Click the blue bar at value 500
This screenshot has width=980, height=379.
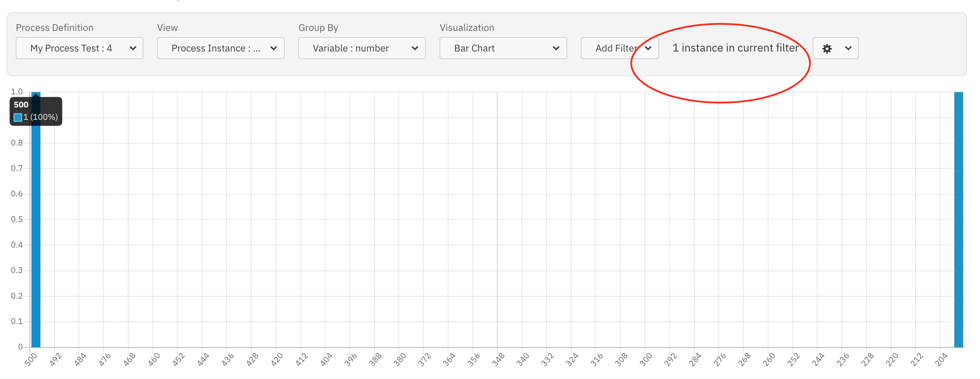[x=36, y=236]
